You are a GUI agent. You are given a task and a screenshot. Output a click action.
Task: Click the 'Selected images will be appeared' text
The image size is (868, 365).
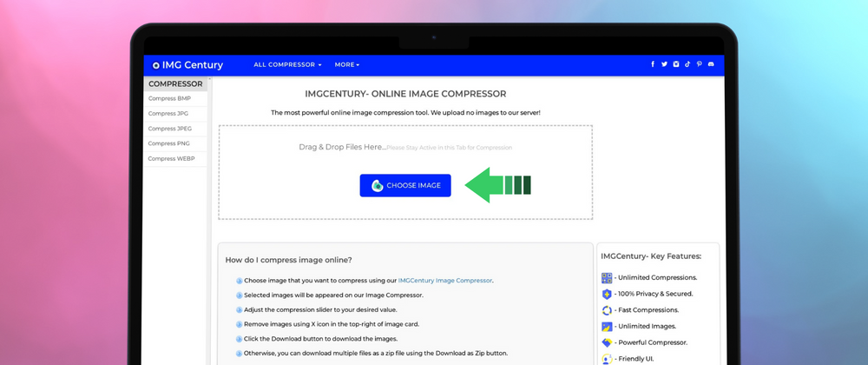coord(334,295)
